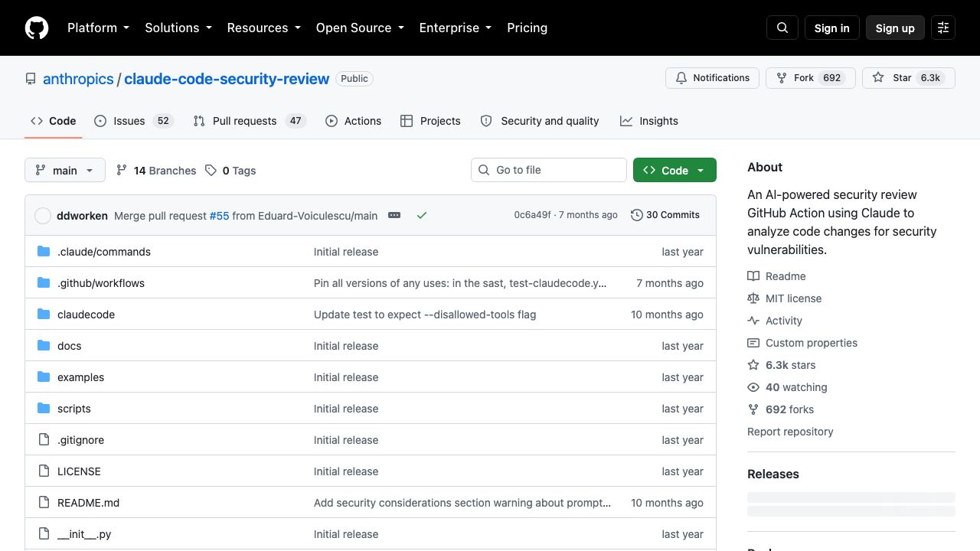This screenshot has width=980, height=551.
Task: Click the docs folder icon
Action: click(x=44, y=346)
